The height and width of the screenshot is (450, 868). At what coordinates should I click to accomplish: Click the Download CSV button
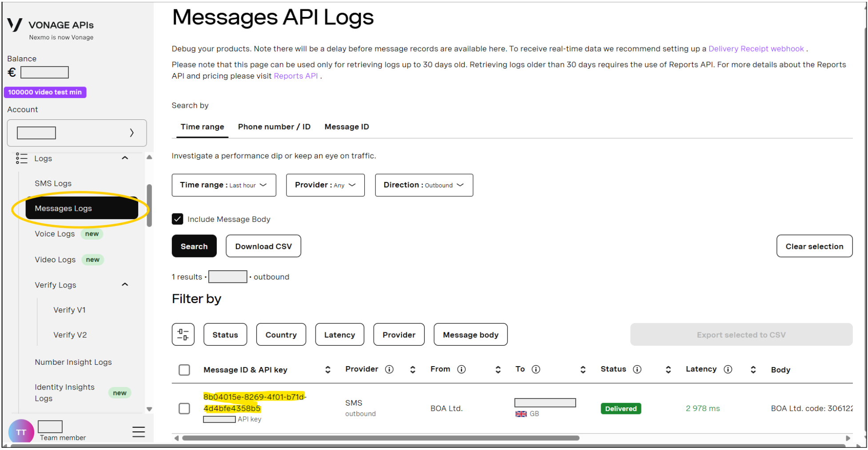263,246
